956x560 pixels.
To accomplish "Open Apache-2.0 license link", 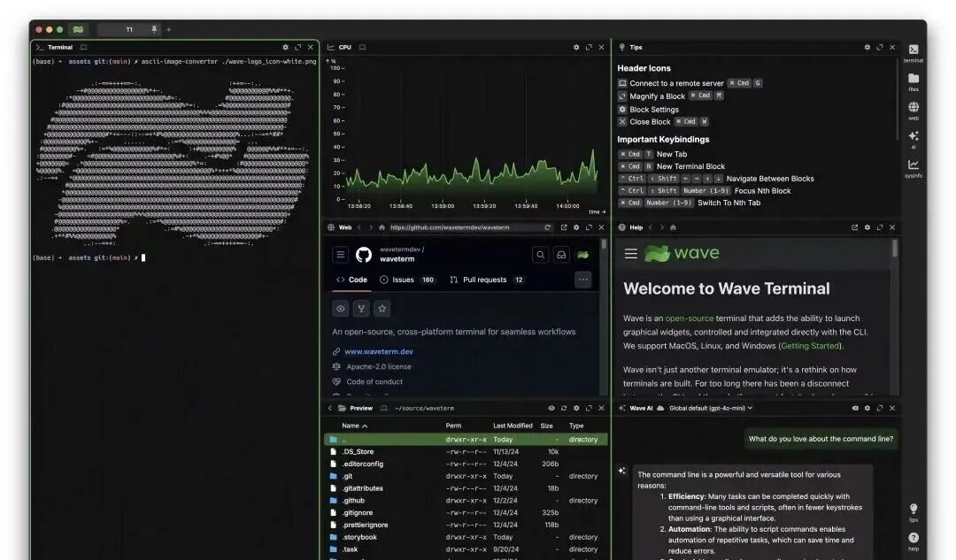I will click(x=379, y=367).
